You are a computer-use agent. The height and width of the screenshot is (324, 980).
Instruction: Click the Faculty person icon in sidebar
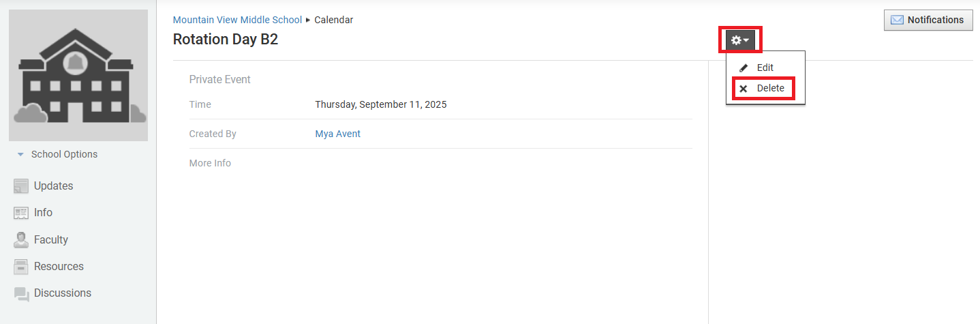pyautogui.click(x=21, y=240)
